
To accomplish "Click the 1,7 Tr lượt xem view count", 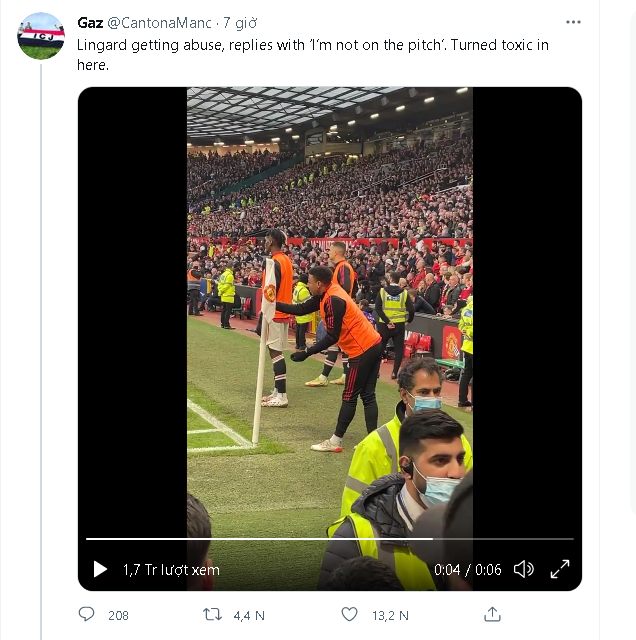I will point(171,569).
